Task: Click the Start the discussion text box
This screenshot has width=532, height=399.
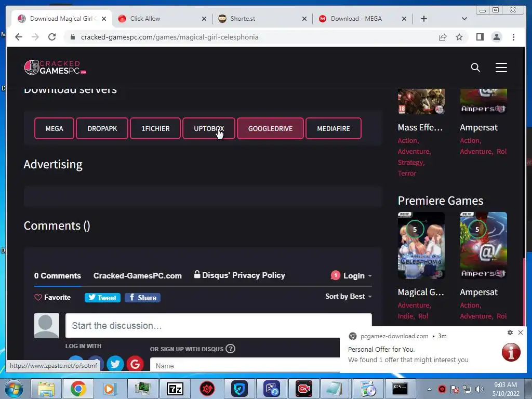Action: [219, 326]
